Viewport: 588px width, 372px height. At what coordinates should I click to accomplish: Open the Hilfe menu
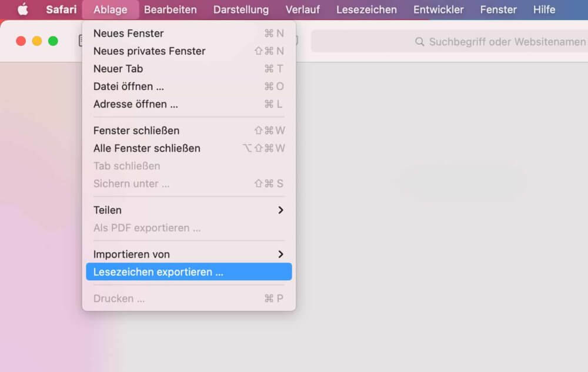[544, 9]
